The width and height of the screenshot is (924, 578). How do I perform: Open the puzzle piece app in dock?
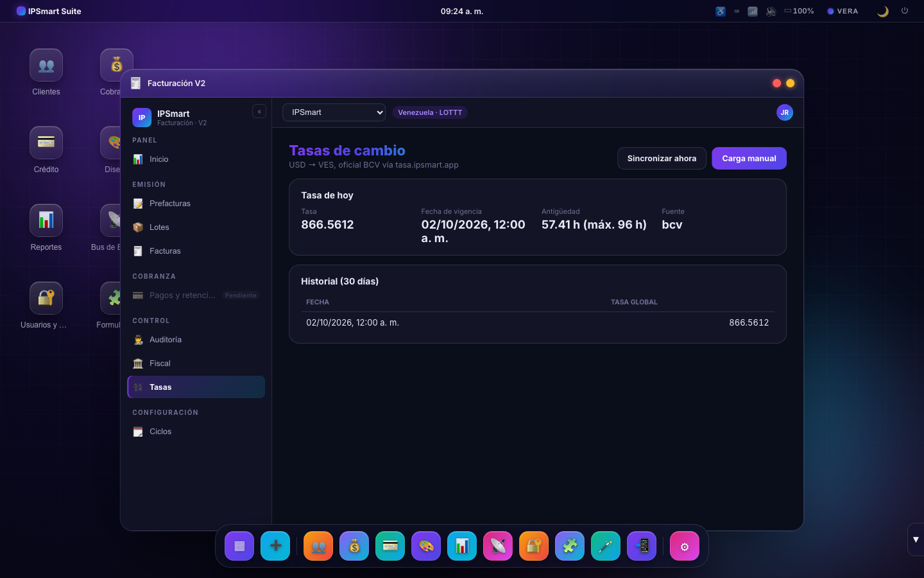(570, 546)
